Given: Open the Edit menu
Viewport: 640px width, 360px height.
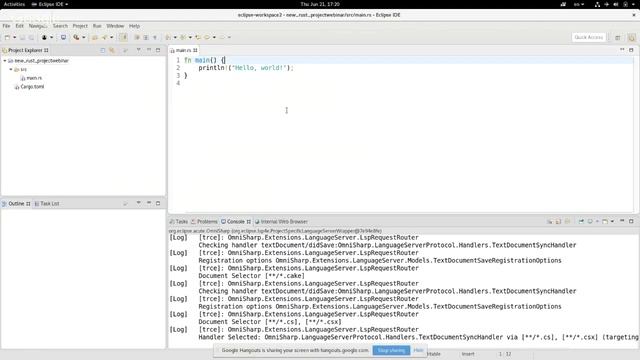Looking at the screenshot, I should point(19,26).
